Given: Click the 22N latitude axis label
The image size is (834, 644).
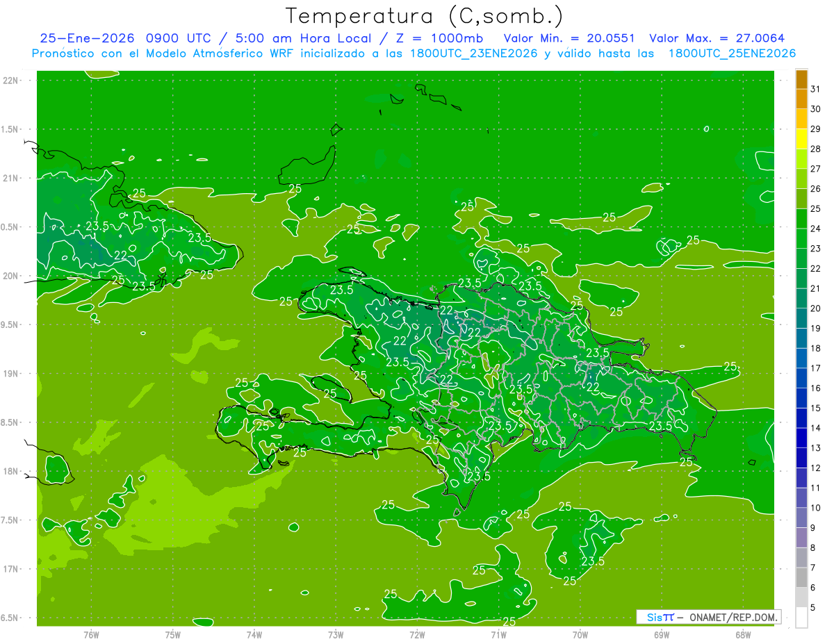Looking at the screenshot, I should point(11,80).
